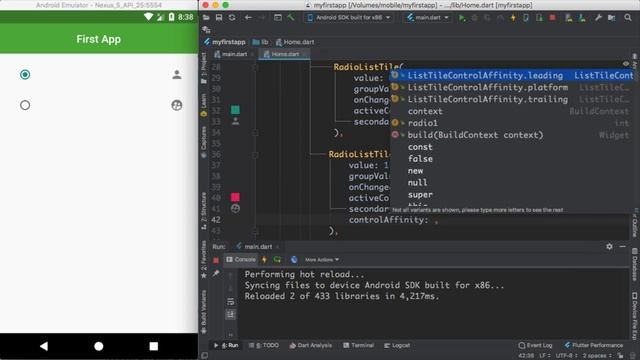Expand the More Actions dropdown in Run panel
Screen dimensions: 640x360
coord(322,260)
